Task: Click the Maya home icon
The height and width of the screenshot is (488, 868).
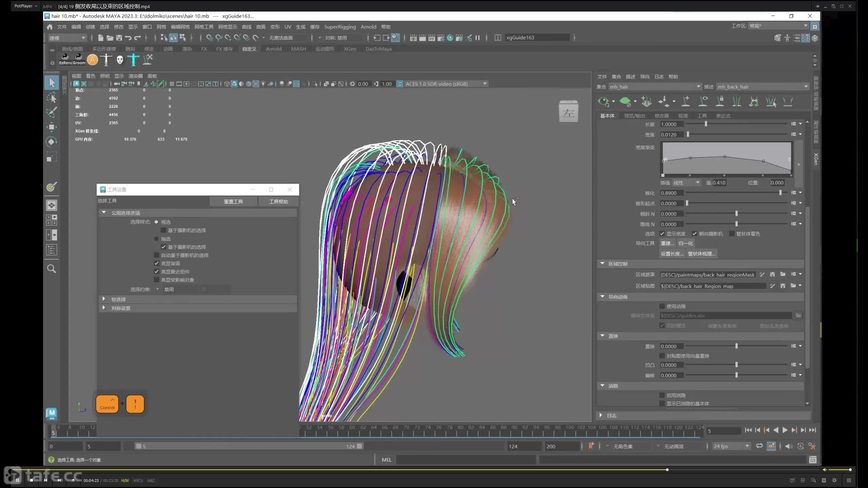Action: point(50,27)
